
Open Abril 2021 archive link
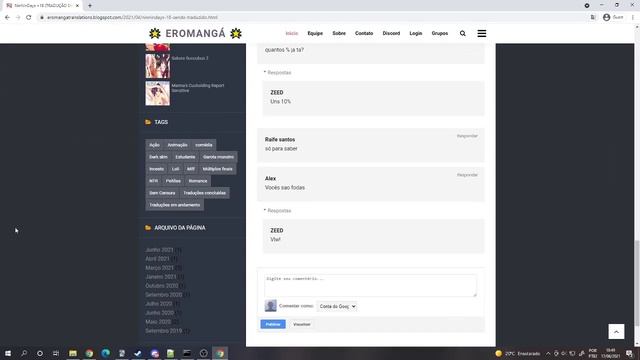[x=157, y=259]
